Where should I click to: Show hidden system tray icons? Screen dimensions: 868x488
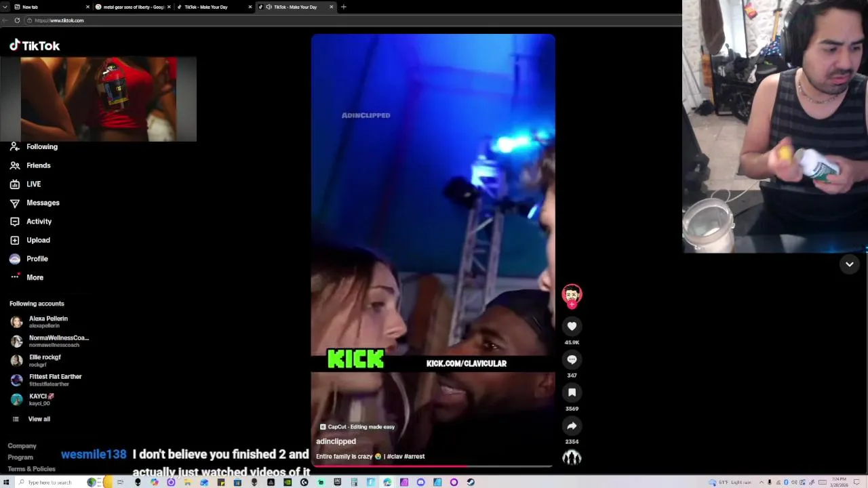(x=762, y=482)
